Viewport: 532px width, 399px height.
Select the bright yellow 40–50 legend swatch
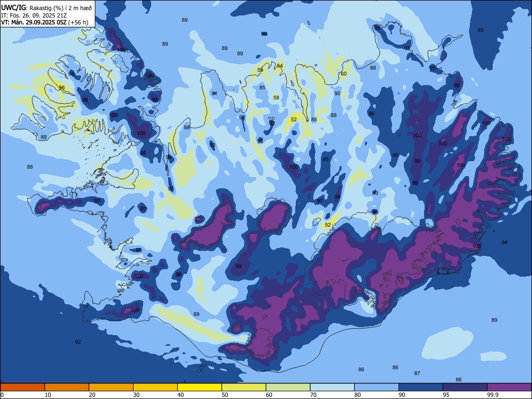tap(199, 387)
